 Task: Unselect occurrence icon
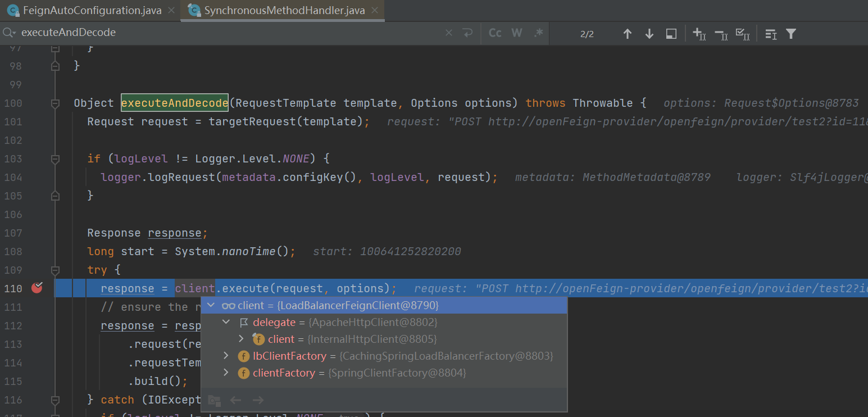tap(721, 34)
